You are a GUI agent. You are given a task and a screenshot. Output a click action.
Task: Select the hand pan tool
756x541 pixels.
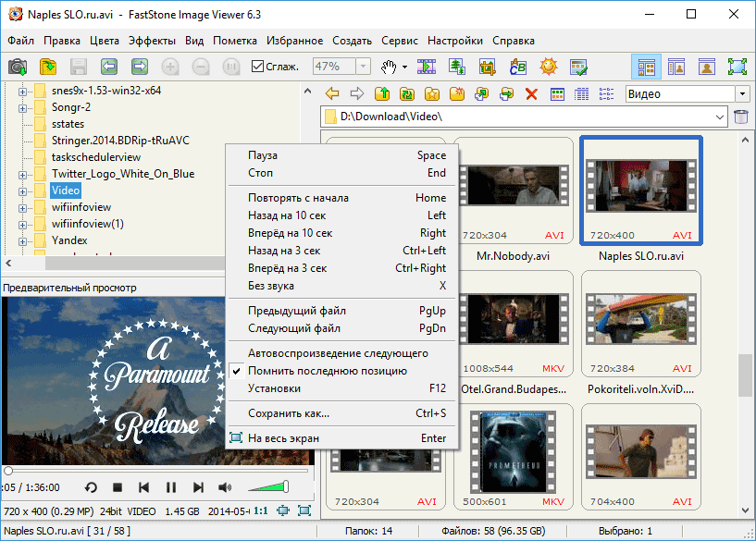click(389, 67)
